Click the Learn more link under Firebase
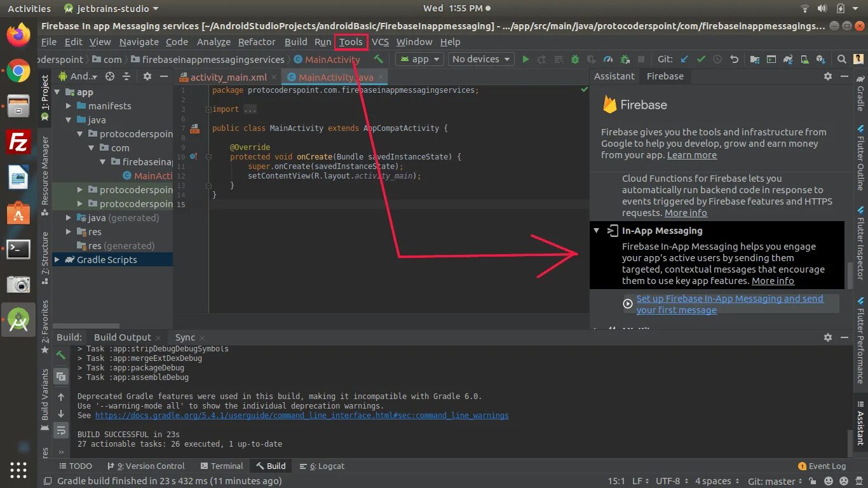The image size is (868, 488). 692,155
